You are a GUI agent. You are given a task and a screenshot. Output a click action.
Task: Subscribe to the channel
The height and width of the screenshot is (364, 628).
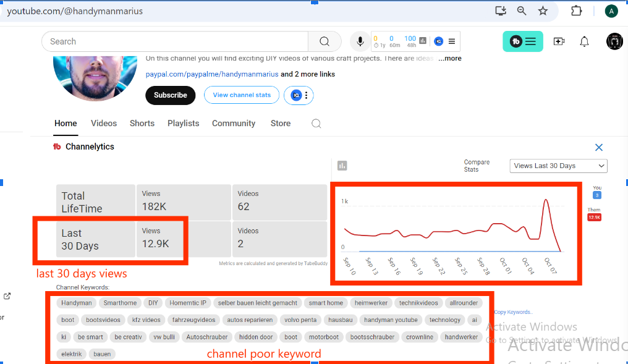pos(171,95)
